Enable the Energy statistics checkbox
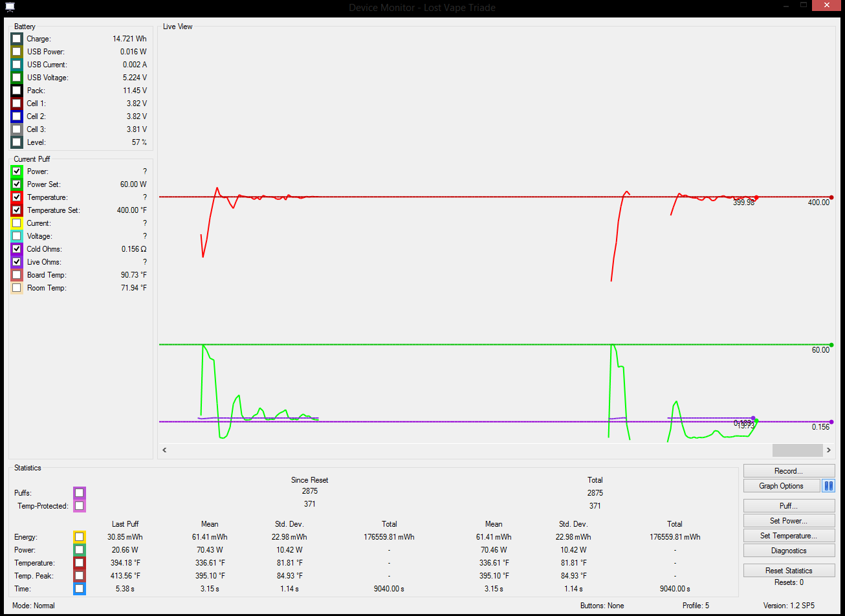Viewport: 845px width, 616px height. 79,536
